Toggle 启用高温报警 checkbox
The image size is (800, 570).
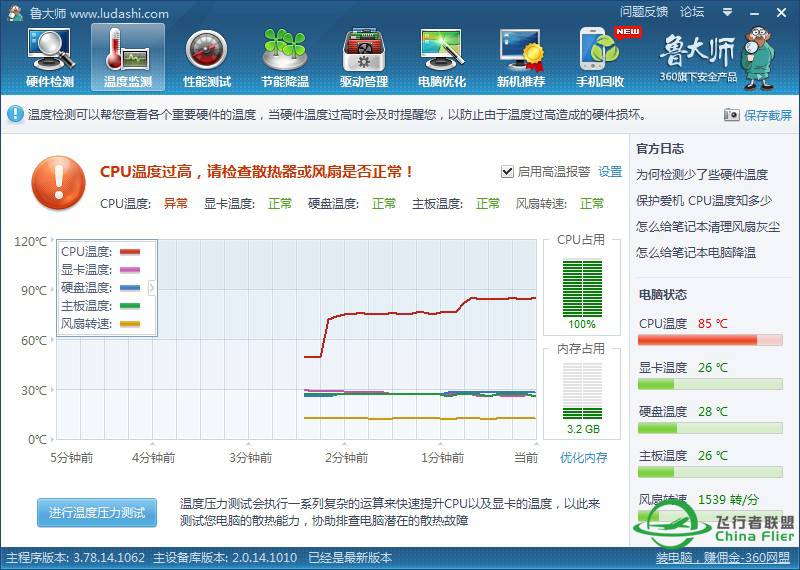(x=507, y=171)
